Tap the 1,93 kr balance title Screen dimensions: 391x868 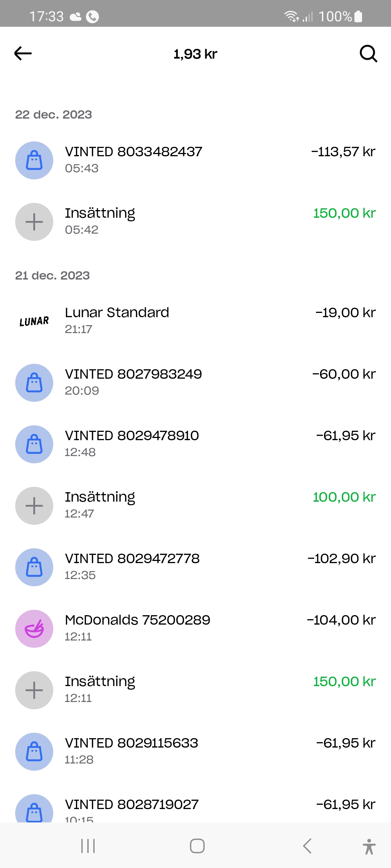coord(195,54)
